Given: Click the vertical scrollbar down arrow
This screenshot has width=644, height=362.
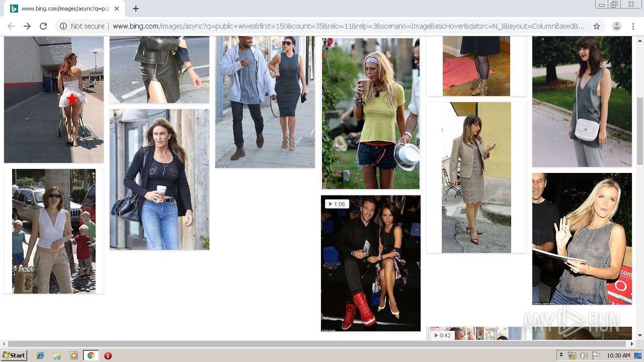Looking at the screenshot, I should (639, 335).
